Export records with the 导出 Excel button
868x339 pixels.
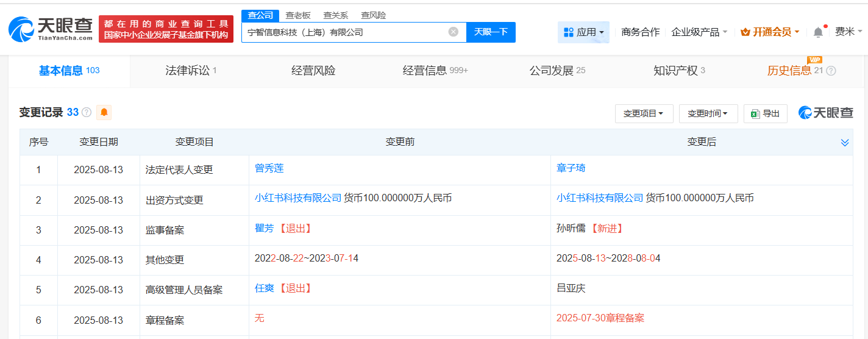[765, 113]
